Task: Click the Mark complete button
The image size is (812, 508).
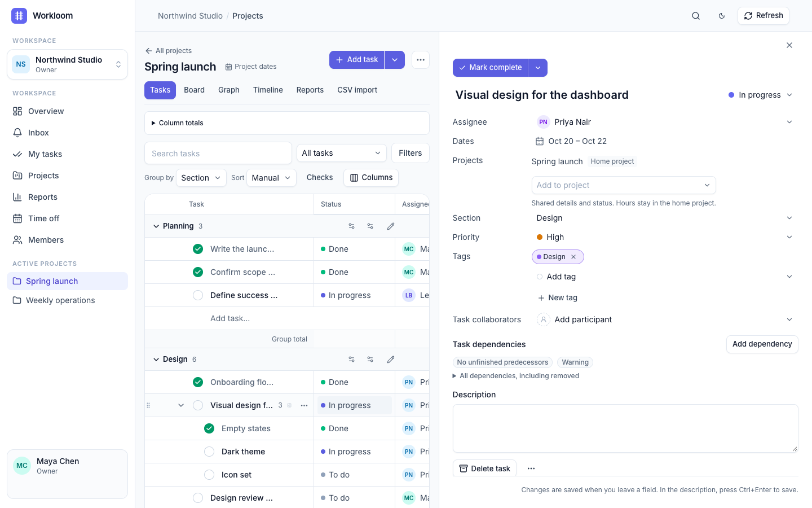Action: click(x=490, y=68)
